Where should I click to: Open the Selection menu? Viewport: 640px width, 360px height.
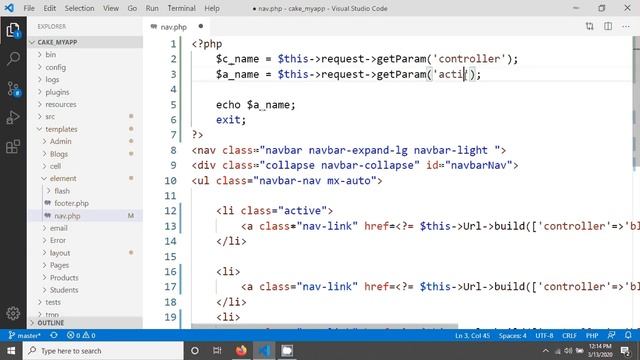tap(79, 8)
